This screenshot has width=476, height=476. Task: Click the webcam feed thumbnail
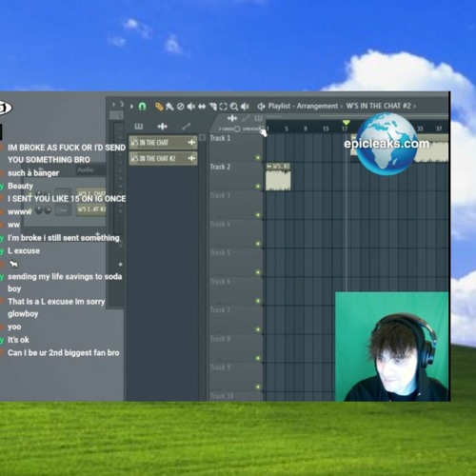click(392, 347)
